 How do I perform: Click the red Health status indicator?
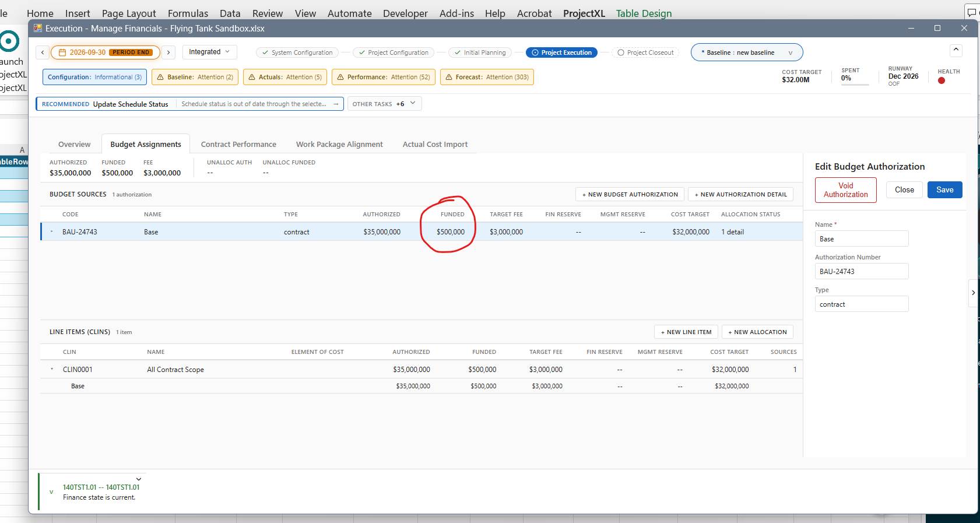[942, 80]
